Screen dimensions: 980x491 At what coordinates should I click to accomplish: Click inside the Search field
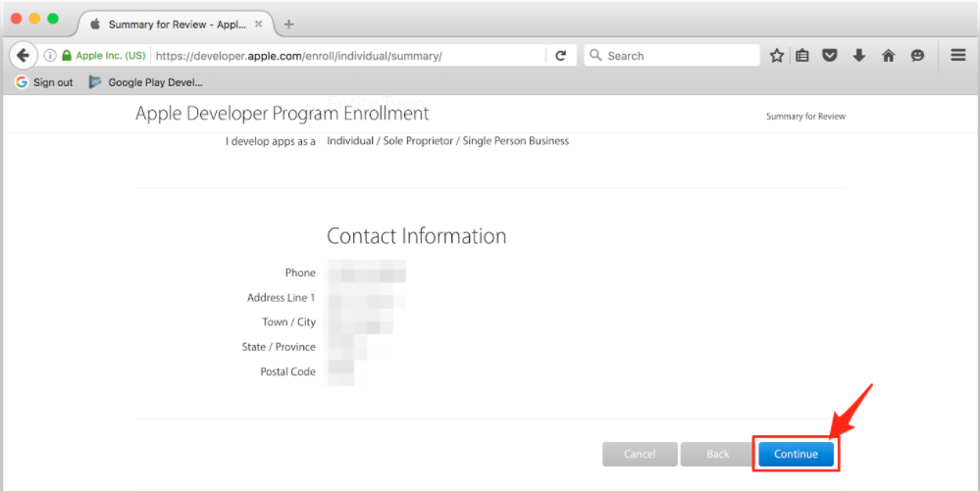coord(672,56)
